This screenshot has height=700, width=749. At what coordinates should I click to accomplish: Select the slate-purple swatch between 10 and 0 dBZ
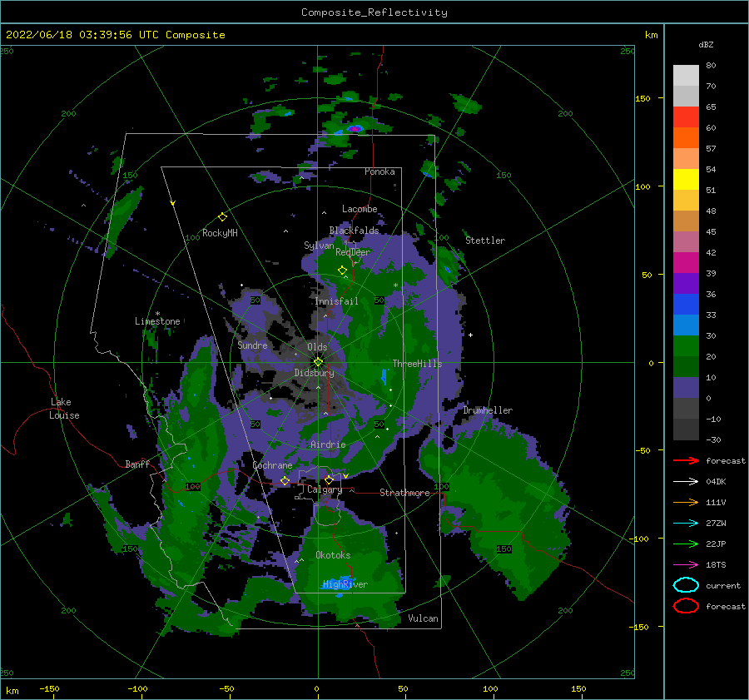(x=686, y=388)
